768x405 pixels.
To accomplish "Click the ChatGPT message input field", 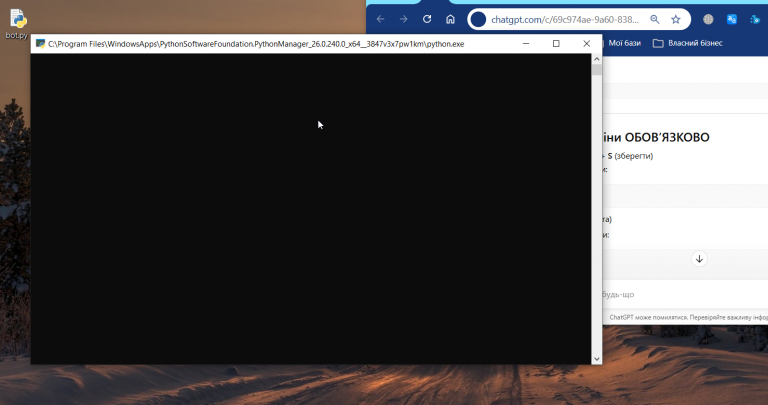I will pyautogui.click(x=685, y=294).
